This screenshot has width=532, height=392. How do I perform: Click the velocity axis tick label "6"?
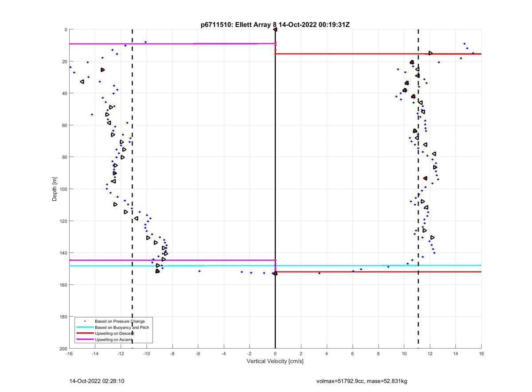(x=352, y=354)
